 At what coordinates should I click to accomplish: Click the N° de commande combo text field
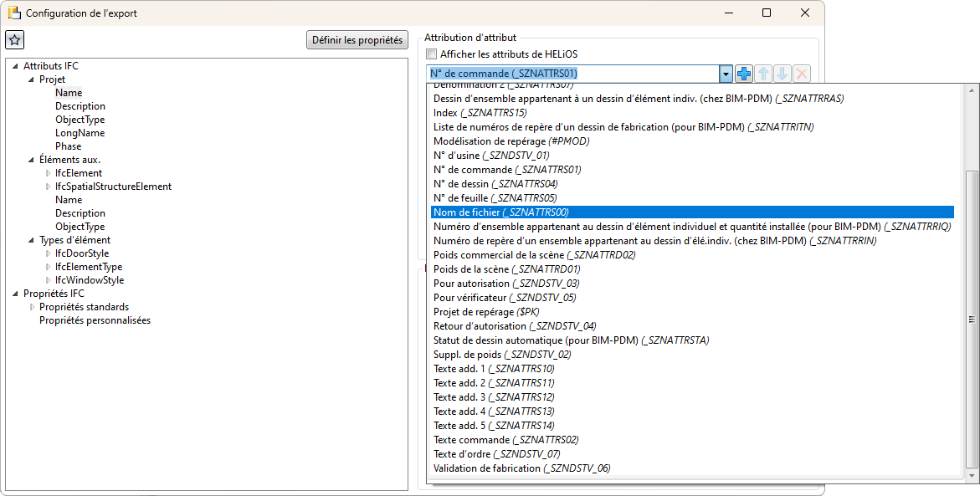coord(573,74)
